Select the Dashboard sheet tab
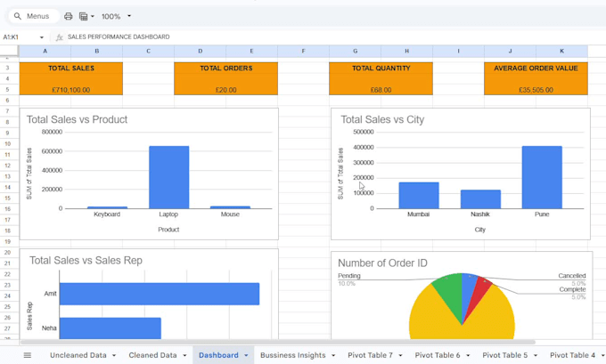Screen dimensions: 606x364 pyautogui.click(x=218, y=355)
